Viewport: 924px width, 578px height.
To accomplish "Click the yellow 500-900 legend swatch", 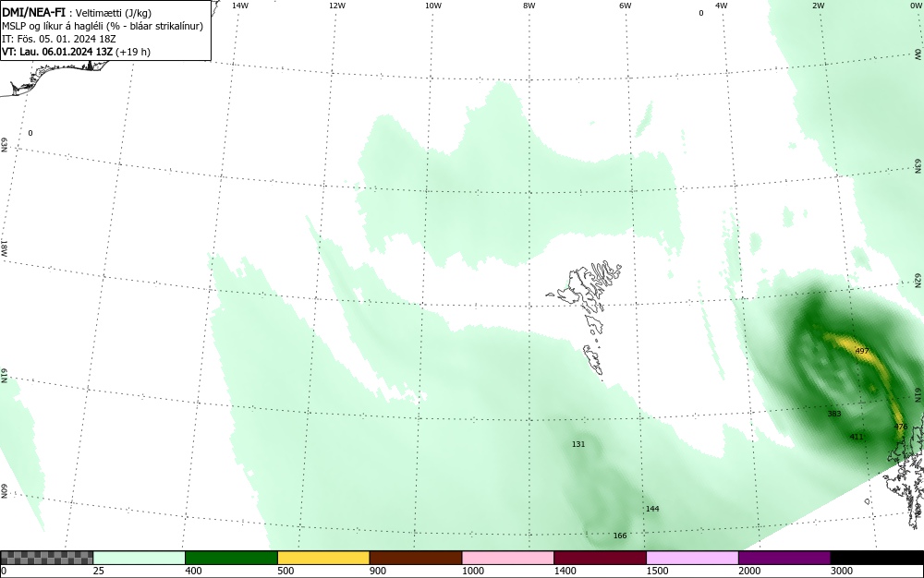I will (x=323, y=558).
